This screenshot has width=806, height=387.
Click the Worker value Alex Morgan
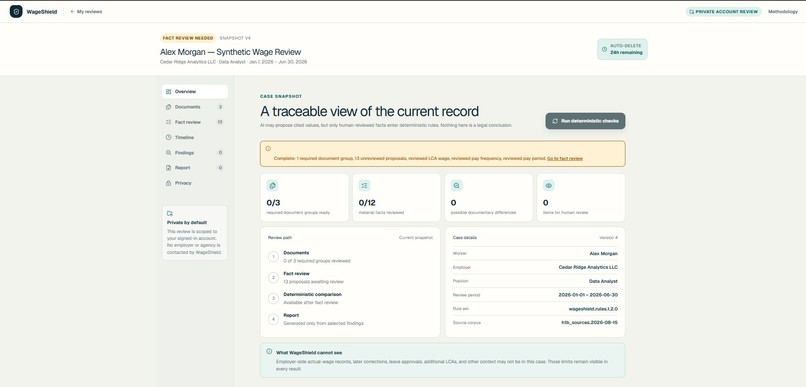[x=603, y=253]
